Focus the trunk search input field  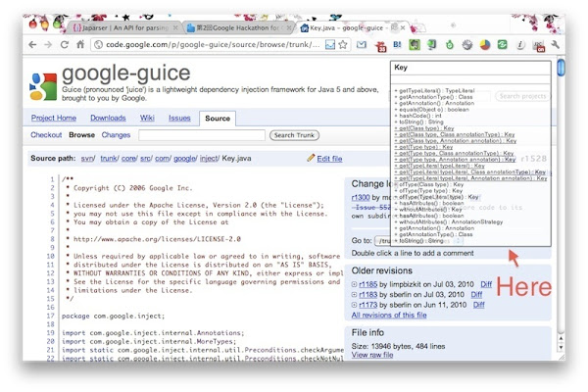tap(202, 135)
